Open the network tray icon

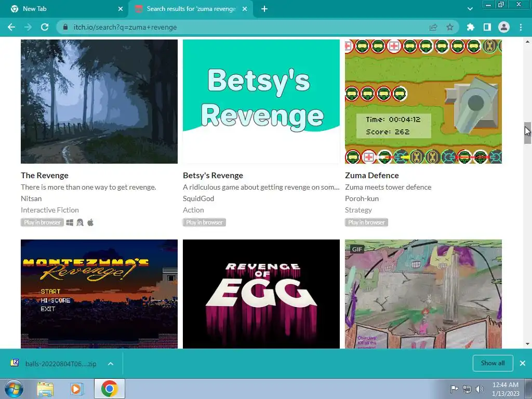(x=467, y=389)
